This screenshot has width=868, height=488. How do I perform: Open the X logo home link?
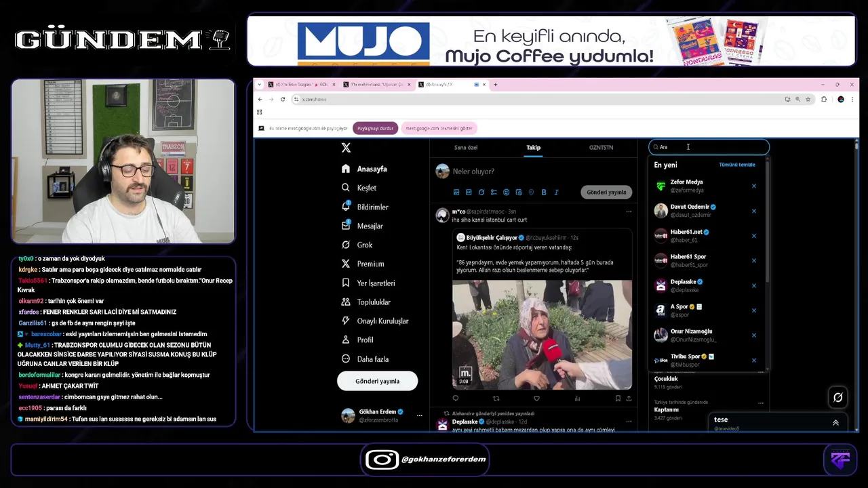(x=346, y=148)
